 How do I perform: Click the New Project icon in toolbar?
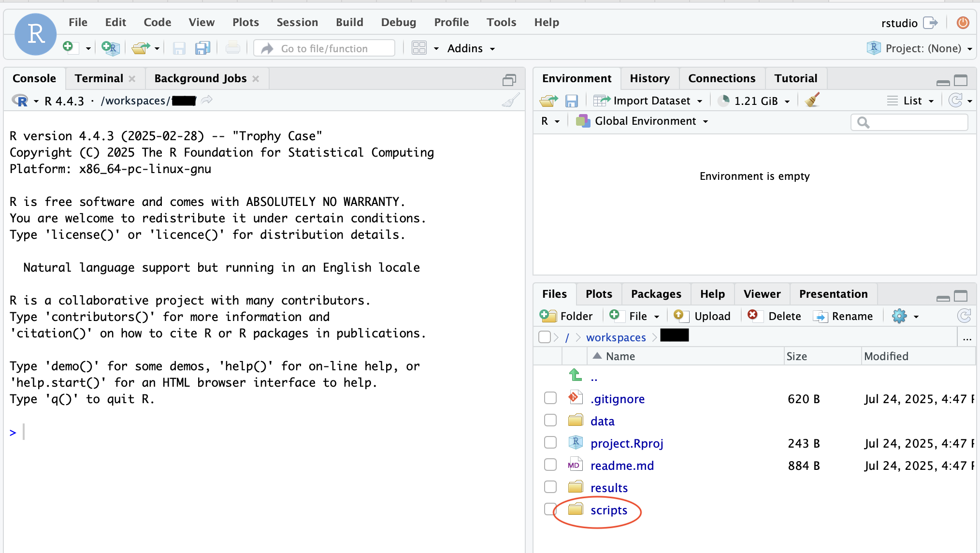click(111, 48)
